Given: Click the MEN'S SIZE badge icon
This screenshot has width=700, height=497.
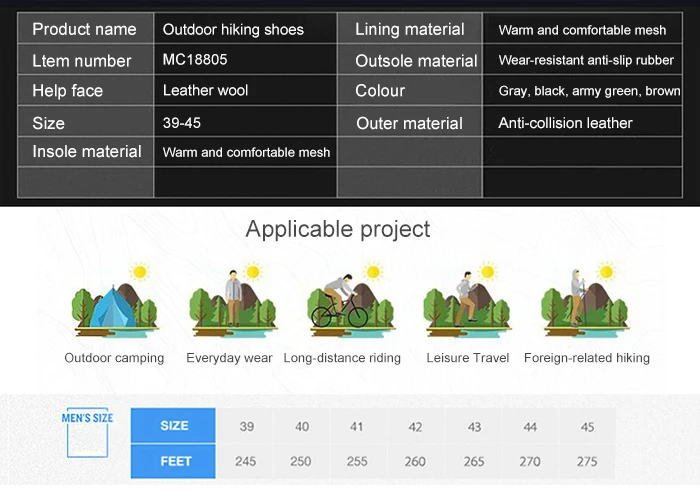Looking at the screenshot, I should [x=88, y=432].
